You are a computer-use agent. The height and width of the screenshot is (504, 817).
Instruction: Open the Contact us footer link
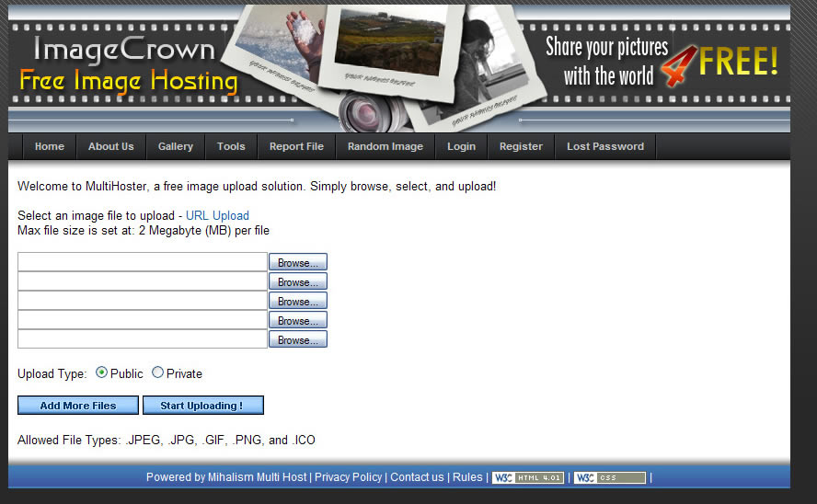tap(417, 477)
